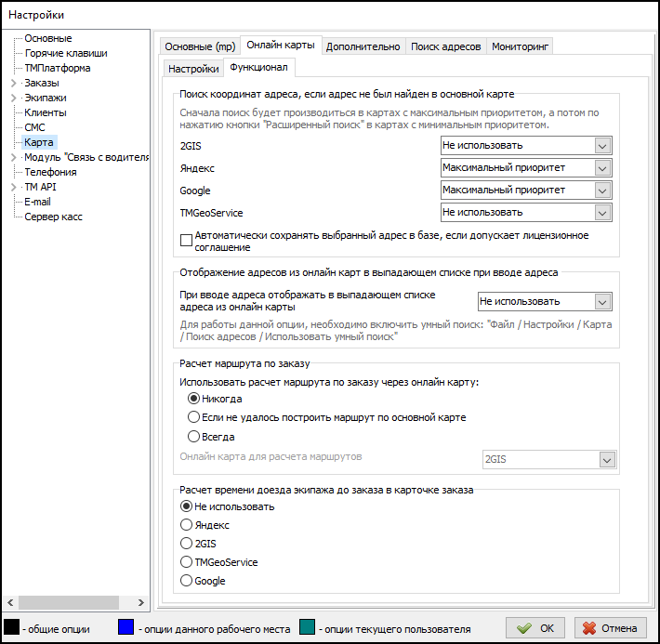Enable automatic address saving checkbox
660x644 pixels.
tap(186, 242)
